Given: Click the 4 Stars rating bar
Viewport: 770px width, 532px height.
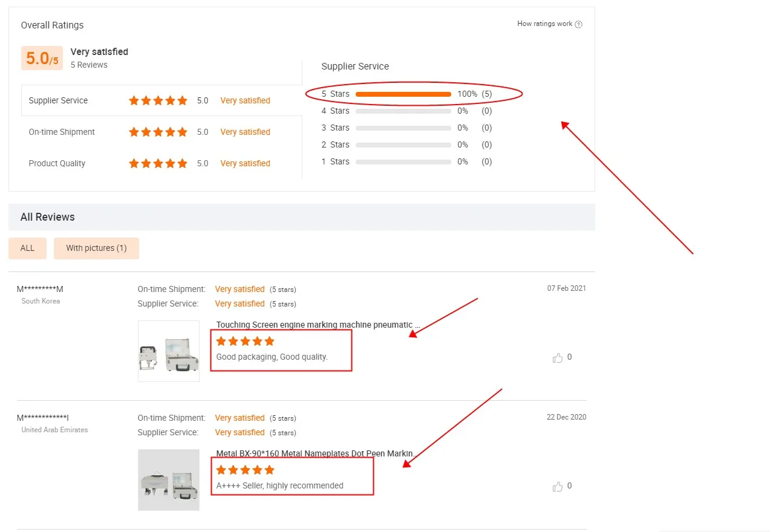Looking at the screenshot, I should pos(403,111).
